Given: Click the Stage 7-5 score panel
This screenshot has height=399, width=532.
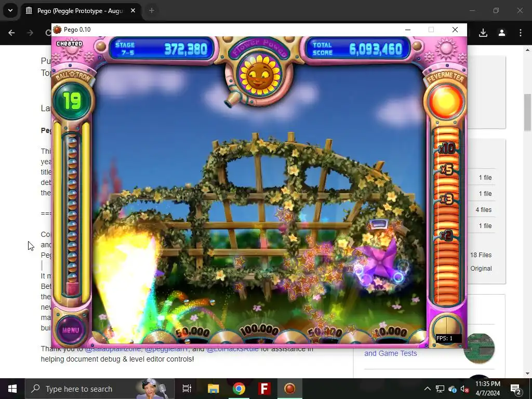Looking at the screenshot, I should pyautogui.click(x=162, y=49).
